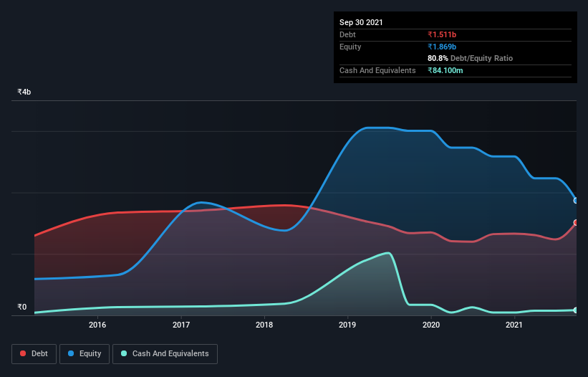Screen dimensions: 588x377
Task: Click the 2021 x-axis label
Action: pyautogui.click(x=514, y=325)
